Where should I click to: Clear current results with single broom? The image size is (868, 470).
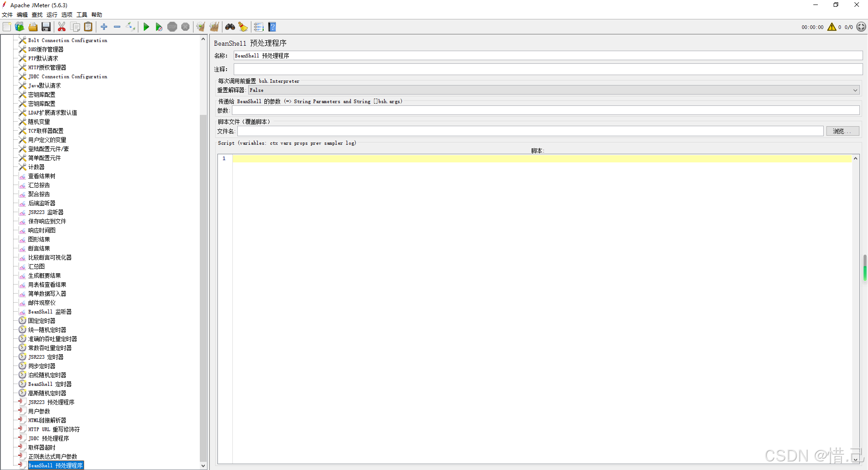click(x=201, y=27)
